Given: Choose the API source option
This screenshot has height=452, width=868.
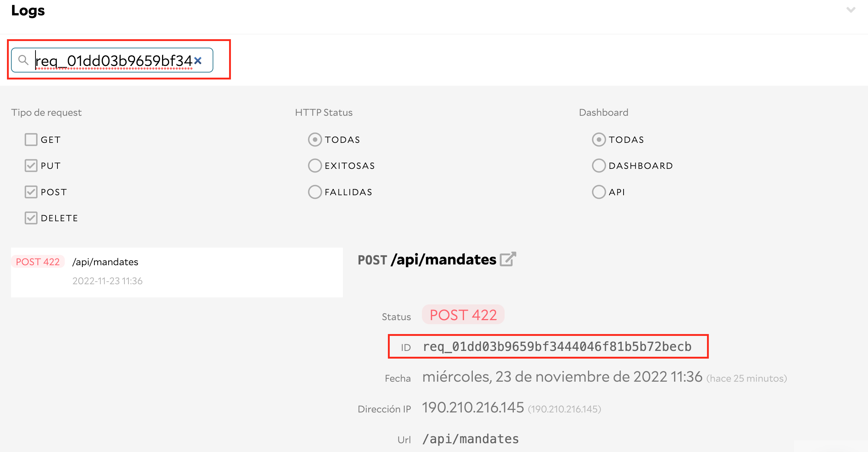Looking at the screenshot, I should (x=599, y=192).
